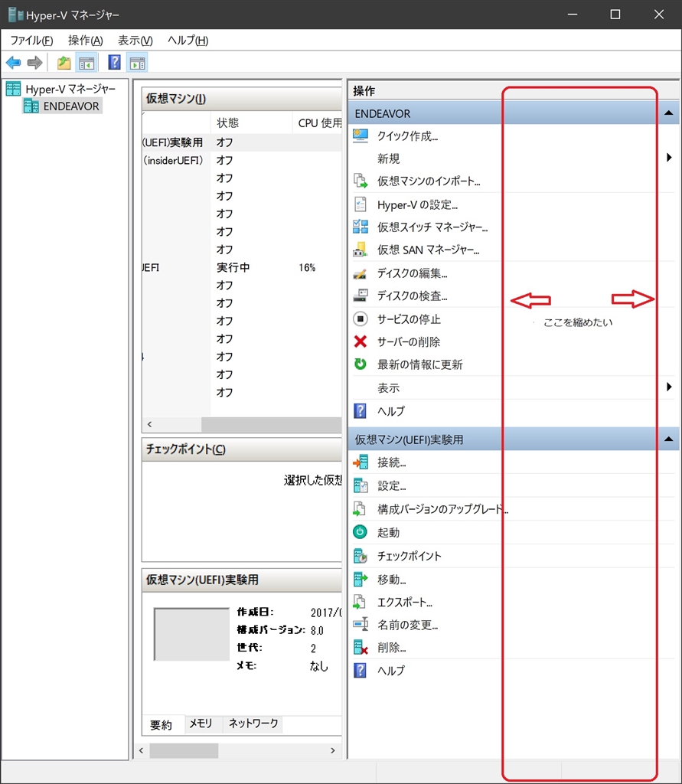682x784 pixels.
Task: Click the center pane bottom horizontal scrollbar thumb
Action: click(x=184, y=750)
